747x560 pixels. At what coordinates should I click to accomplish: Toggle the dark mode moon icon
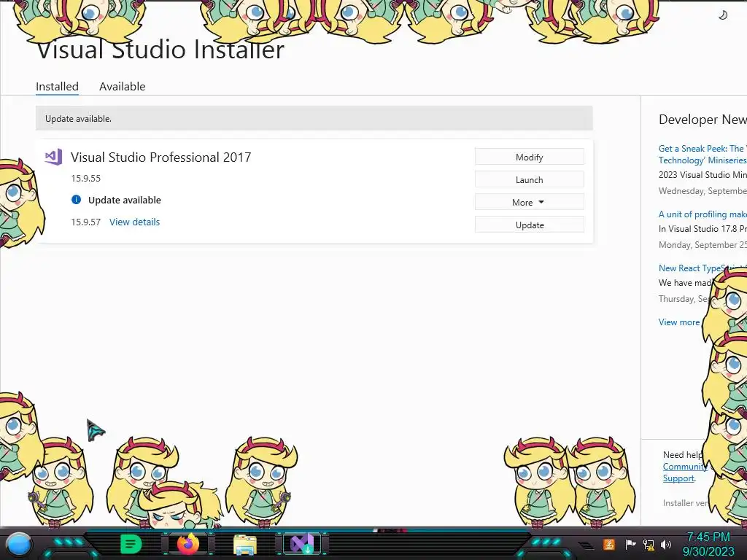click(723, 15)
